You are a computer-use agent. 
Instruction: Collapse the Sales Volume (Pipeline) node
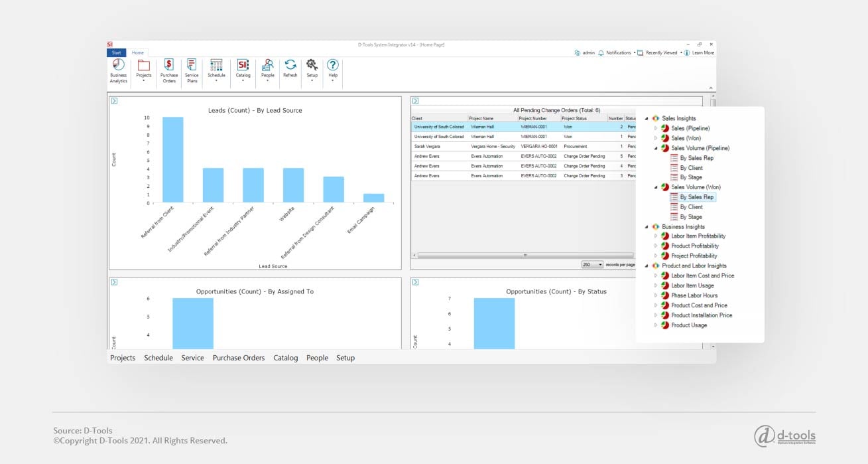tap(656, 148)
